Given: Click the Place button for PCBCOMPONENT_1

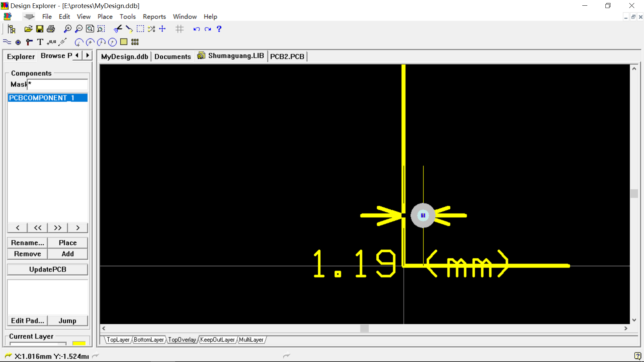Looking at the screenshot, I should (x=68, y=243).
